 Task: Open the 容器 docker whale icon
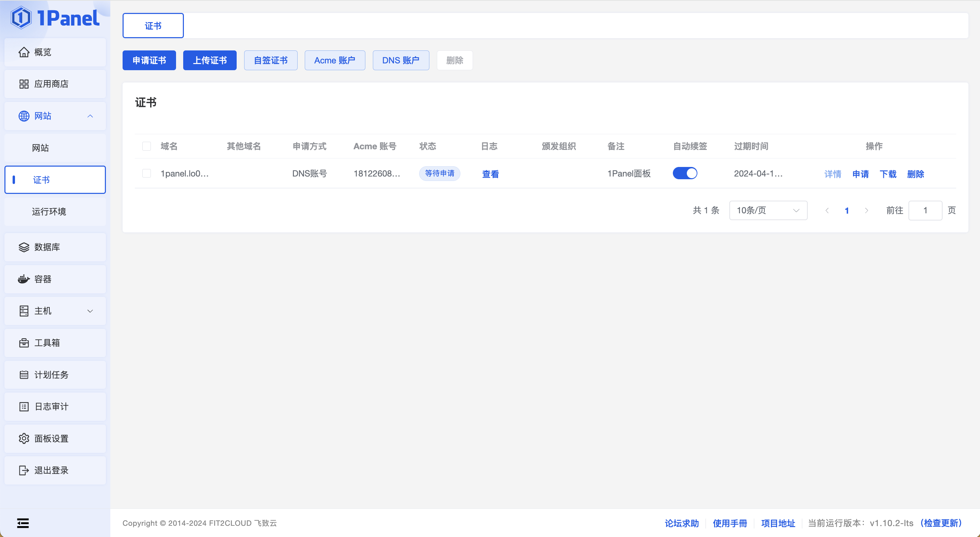tap(23, 279)
